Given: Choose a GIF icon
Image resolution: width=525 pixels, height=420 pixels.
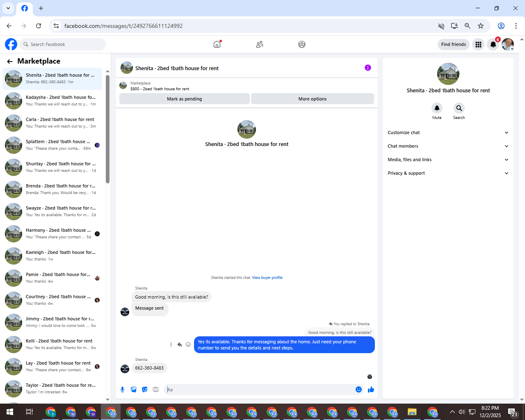Looking at the screenshot, I should [x=156, y=390].
